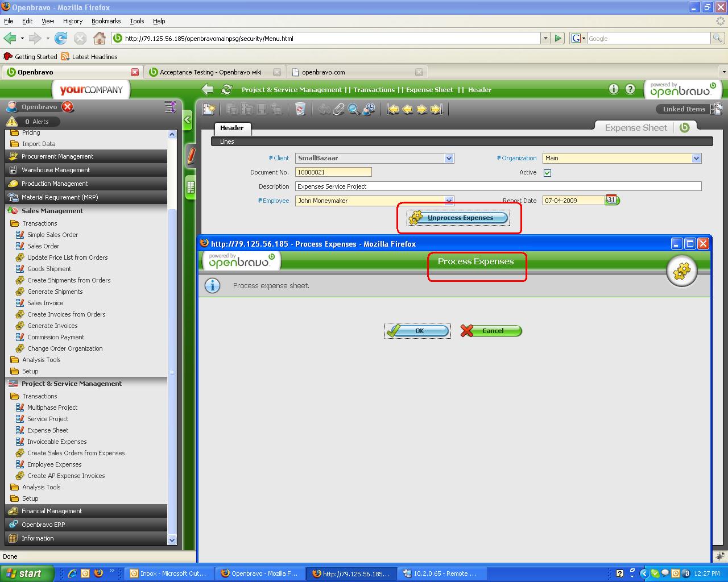This screenshot has height=582, width=728.
Task: Switch to Inbox - Microsoft Outlook taskbar item
Action: click(x=168, y=573)
